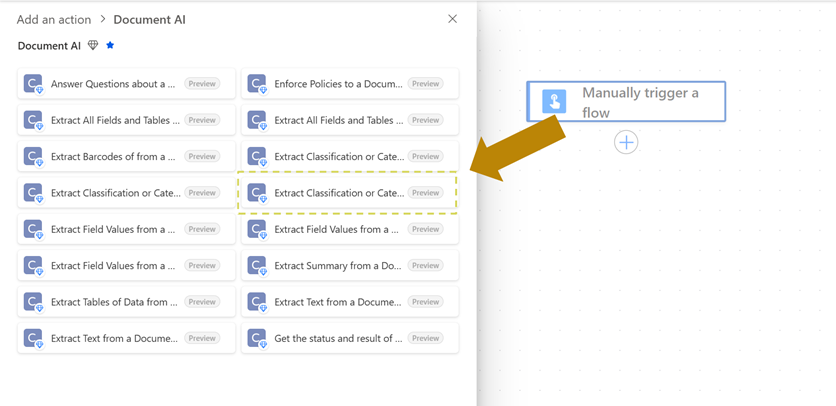This screenshot has width=836, height=406.
Task: Close the Add an action panel
Action: [453, 19]
